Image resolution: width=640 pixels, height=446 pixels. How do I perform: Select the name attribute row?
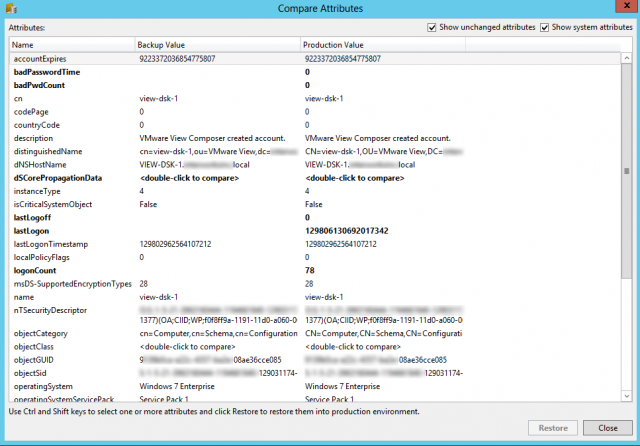pyautogui.click(x=315, y=297)
